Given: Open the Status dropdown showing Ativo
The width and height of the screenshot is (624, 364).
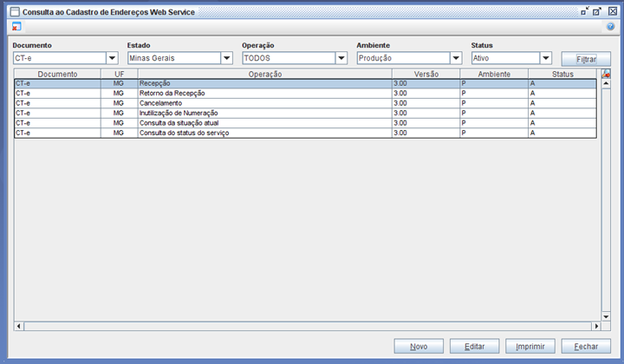Looking at the screenshot, I should [546, 58].
